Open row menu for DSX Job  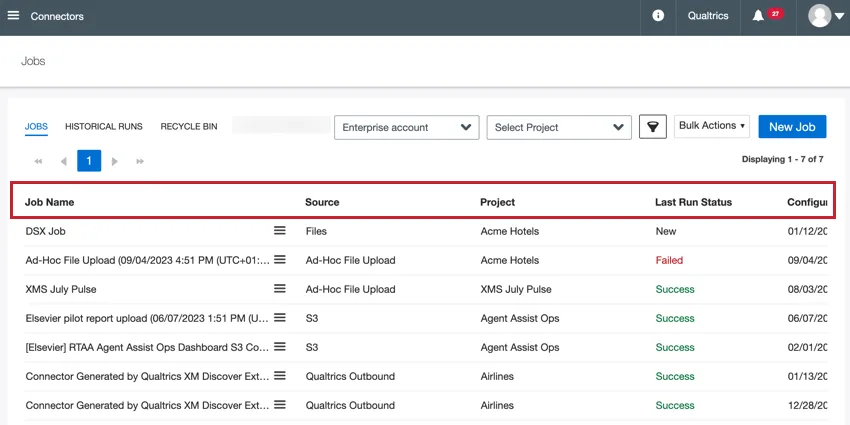(x=280, y=231)
